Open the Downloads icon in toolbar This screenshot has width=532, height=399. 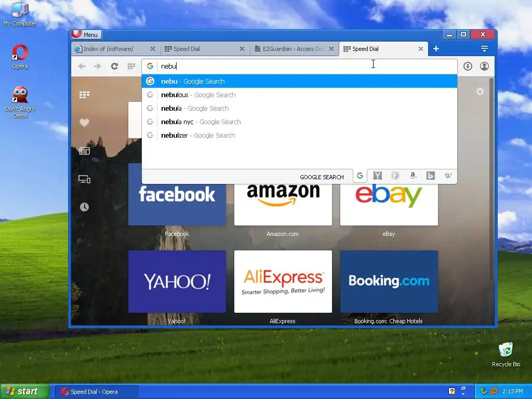click(468, 66)
